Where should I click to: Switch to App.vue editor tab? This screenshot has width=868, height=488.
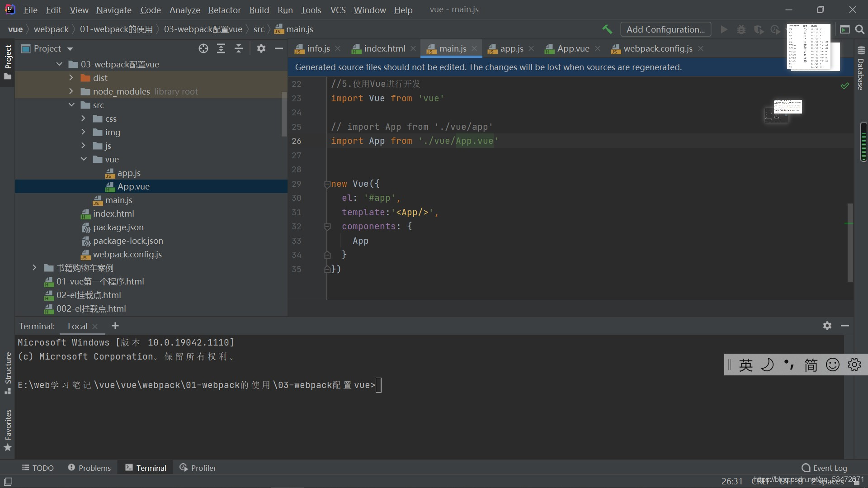click(573, 48)
